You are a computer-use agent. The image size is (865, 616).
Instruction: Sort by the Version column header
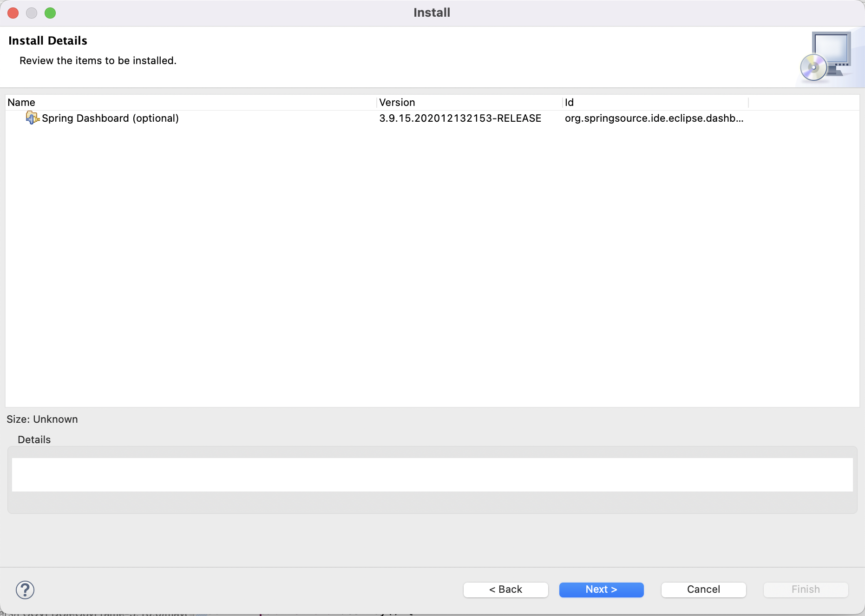469,102
